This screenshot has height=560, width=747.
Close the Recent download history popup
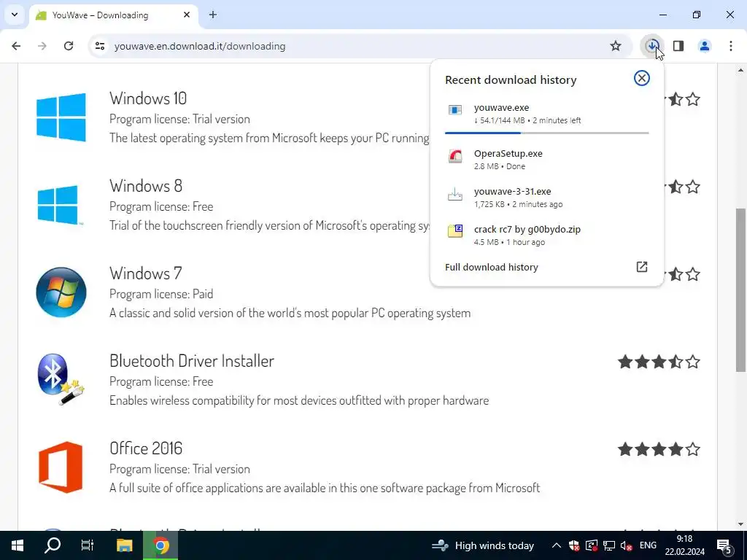coord(642,78)
